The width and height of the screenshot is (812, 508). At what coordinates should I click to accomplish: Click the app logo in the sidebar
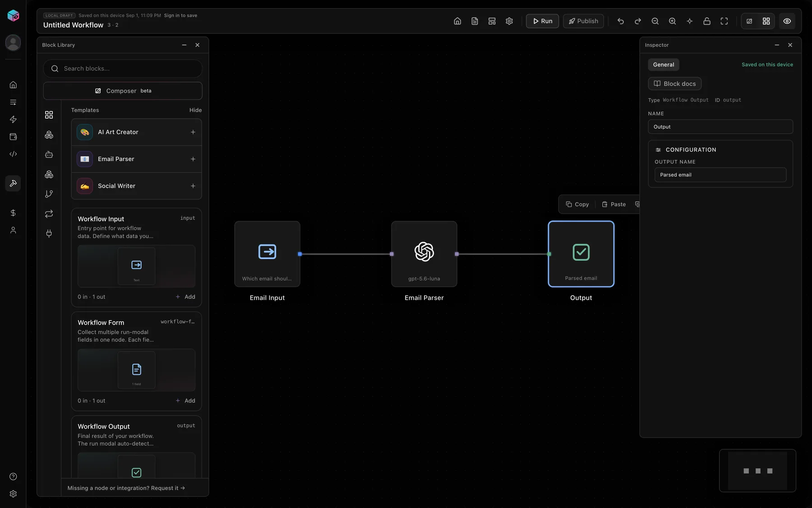[13, 15]
